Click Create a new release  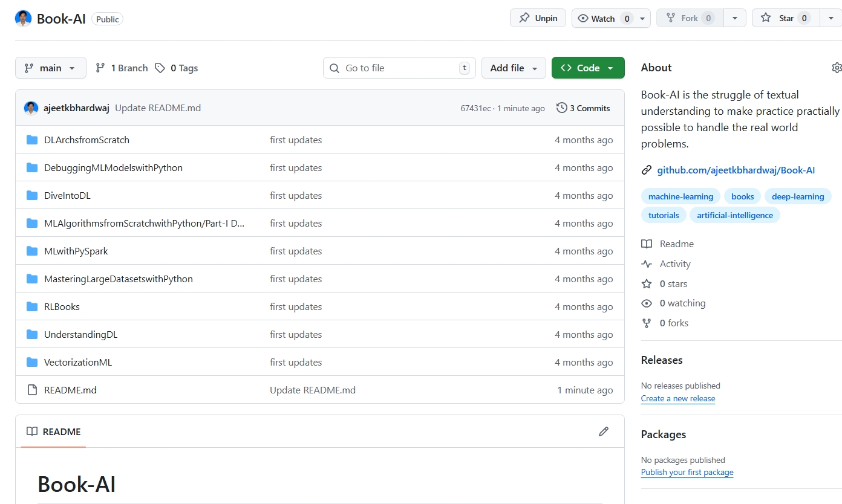tap(677, 398)
